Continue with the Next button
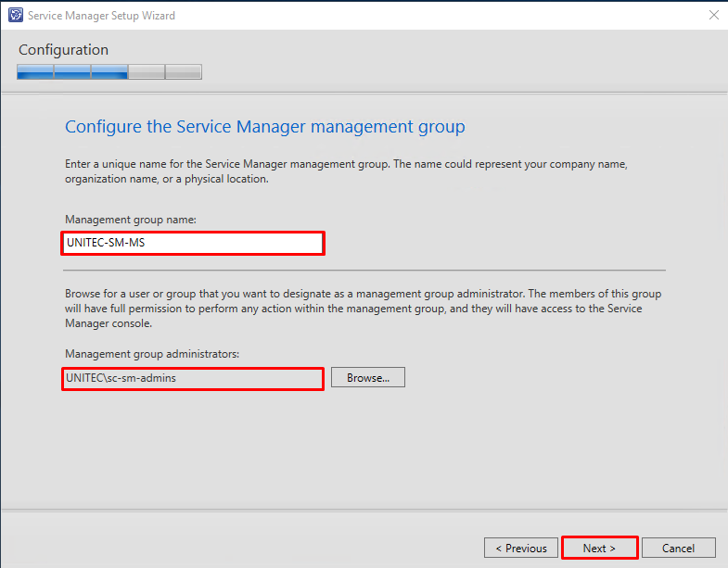 pos(599,548)
